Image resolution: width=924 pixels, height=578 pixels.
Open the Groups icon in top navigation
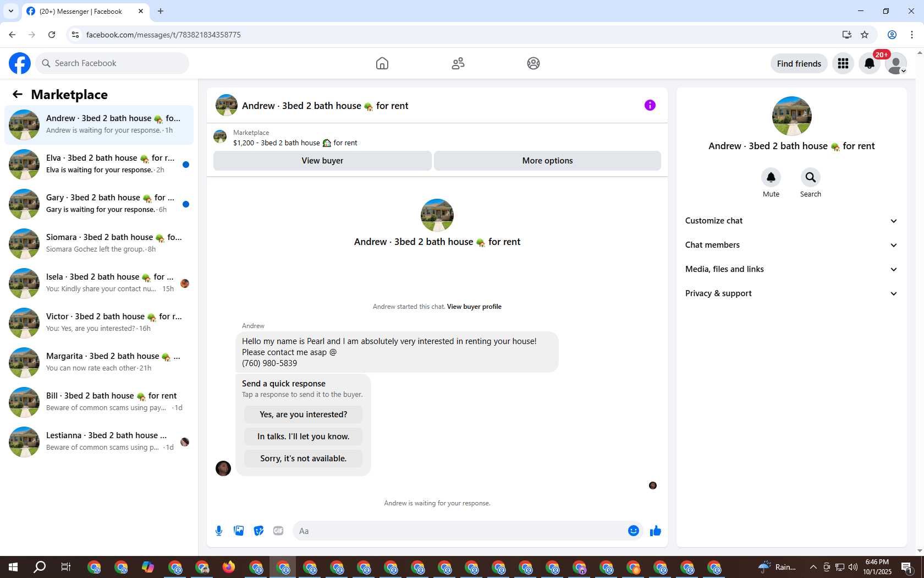(533, 63)
